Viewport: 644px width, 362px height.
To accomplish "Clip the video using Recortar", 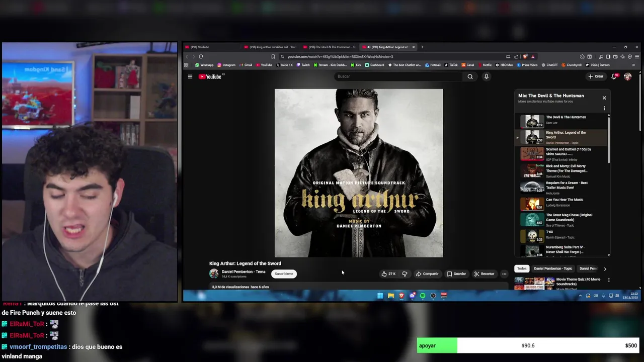I will coord(484,274).
